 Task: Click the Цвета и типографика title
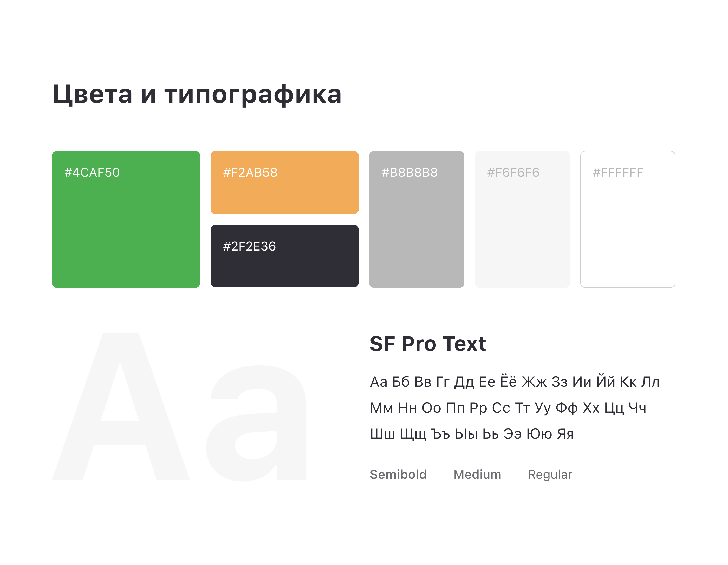(x=197, y=94)
